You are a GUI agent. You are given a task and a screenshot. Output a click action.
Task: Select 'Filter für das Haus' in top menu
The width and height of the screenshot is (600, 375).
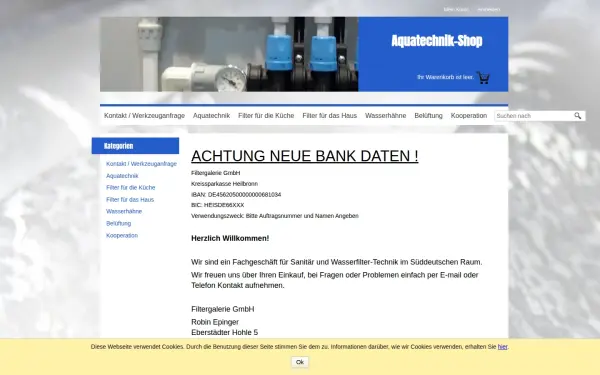[x=329, y=116]
